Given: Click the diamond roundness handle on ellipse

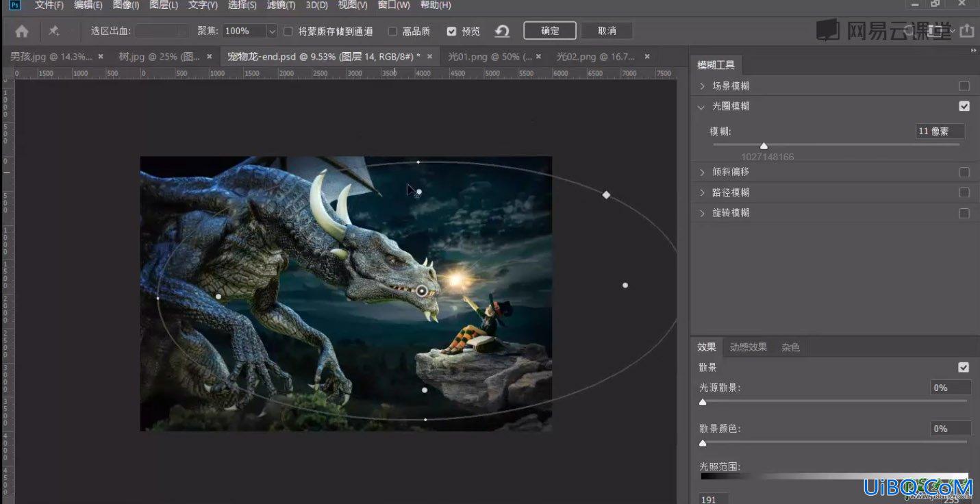Looking at the screenshot, I should coord(606,195).
